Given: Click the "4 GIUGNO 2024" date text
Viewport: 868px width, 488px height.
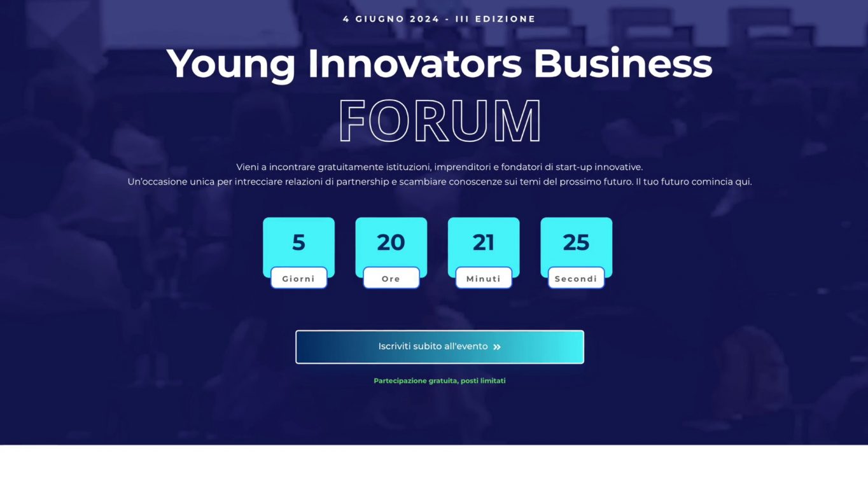Looking at the screenshot, I should [391, 19].
